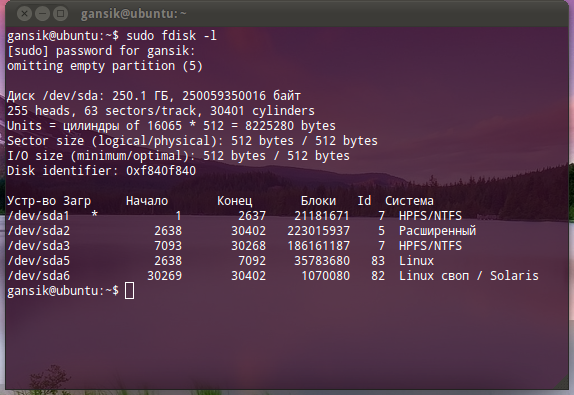Click HPFS/NTFS in the /dev/sda1 row
574x395 pixels.
(430, 216)
